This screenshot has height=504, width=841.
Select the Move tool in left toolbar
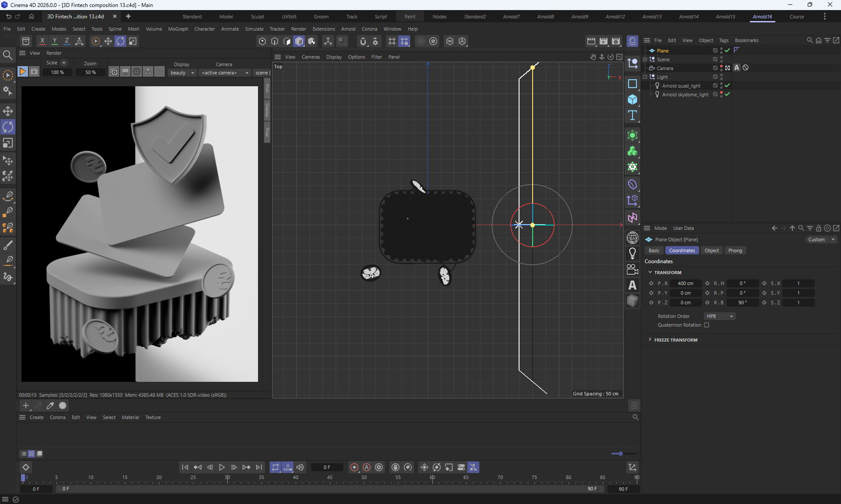tap(8, 111)
